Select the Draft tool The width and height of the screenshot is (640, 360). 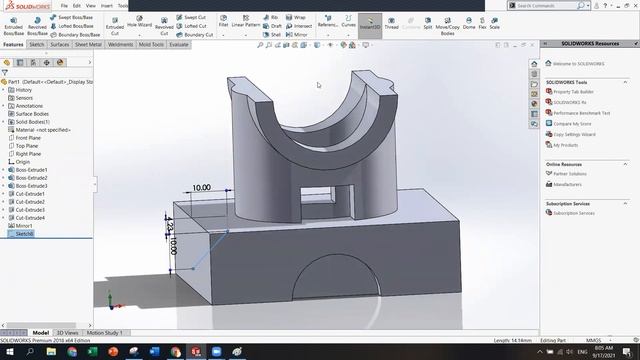pyautogui.click(x=272, y=26)
